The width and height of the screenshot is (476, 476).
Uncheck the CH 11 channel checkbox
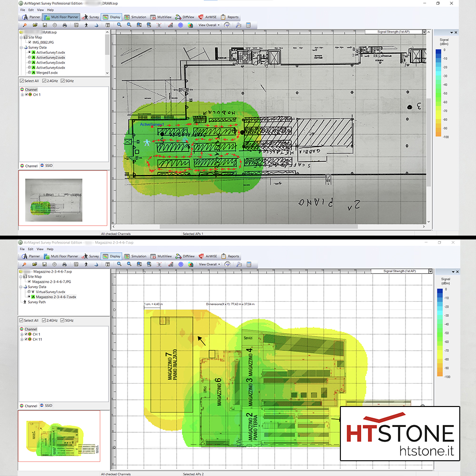pyautogui.click(x=26, y=339)
